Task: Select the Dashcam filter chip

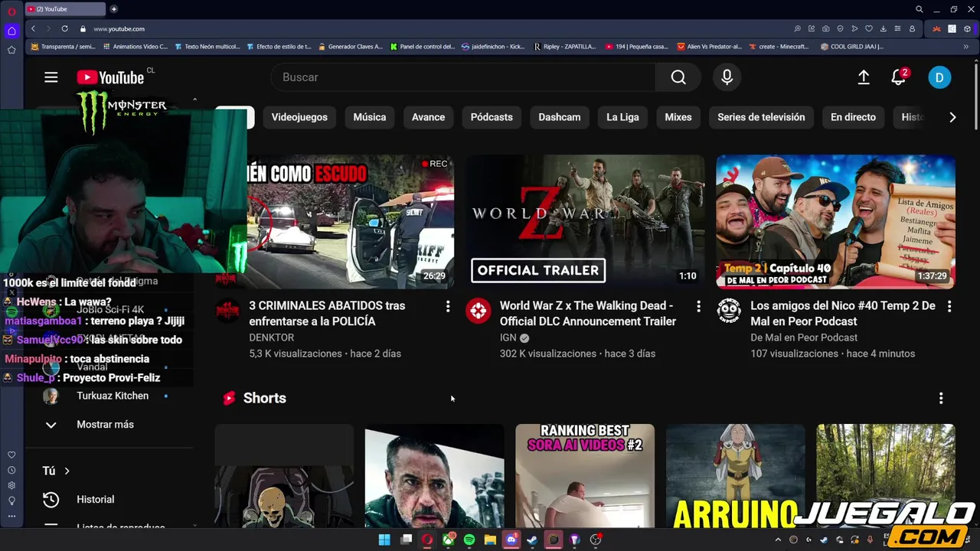Action: (560, 117)
